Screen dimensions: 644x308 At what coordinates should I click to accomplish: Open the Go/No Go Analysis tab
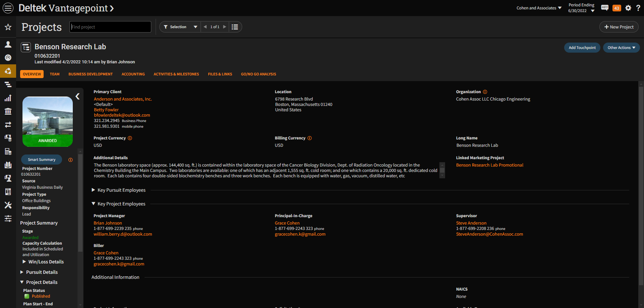point(258,74)
